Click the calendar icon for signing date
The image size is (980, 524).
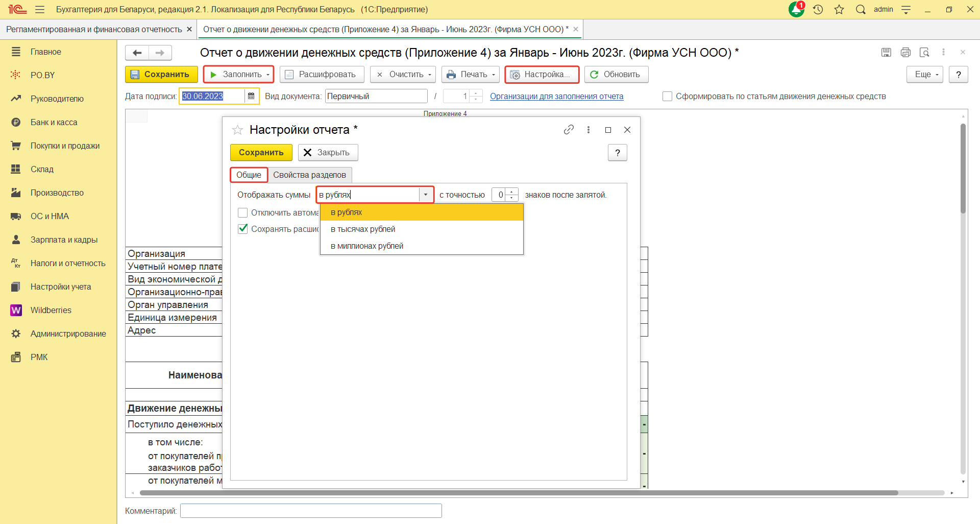pos(251,96)
